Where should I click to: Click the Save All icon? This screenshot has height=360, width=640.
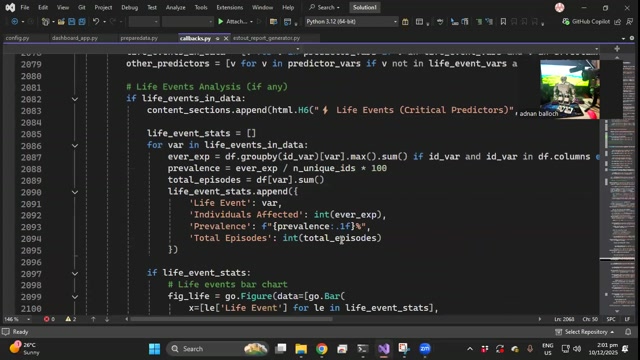point(82,22)
